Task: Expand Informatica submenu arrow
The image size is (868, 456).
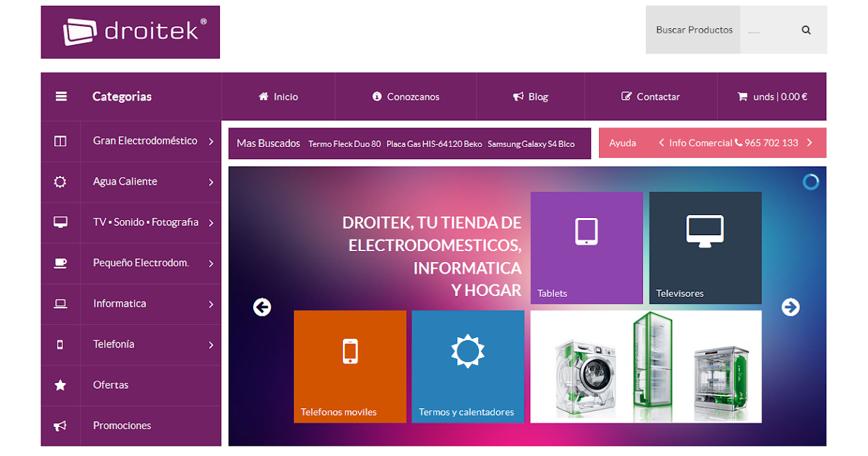Action: point(211,305)
